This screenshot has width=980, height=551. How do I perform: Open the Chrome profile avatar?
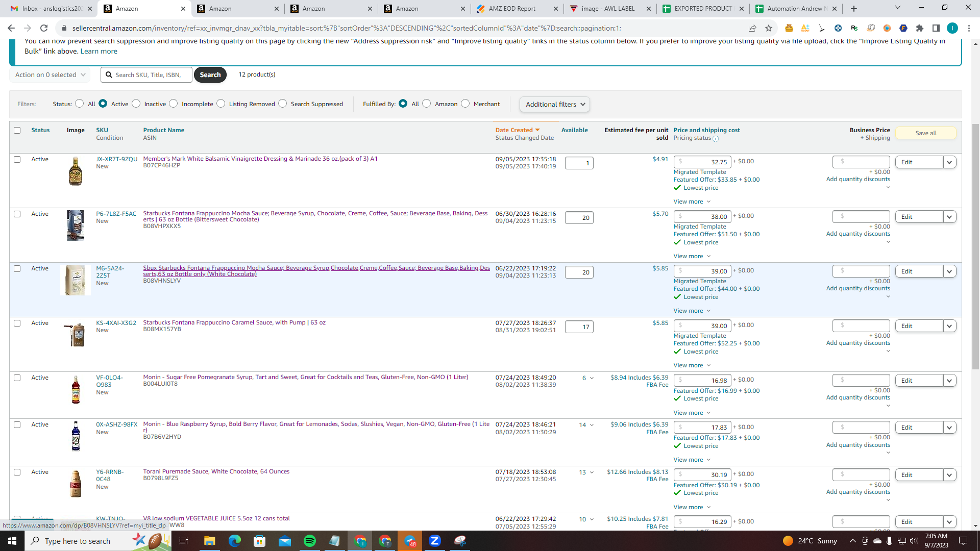[952, 28]
